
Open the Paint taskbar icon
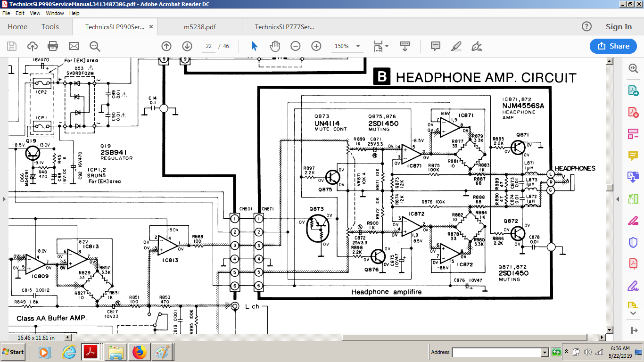click(x=162, y=352)
